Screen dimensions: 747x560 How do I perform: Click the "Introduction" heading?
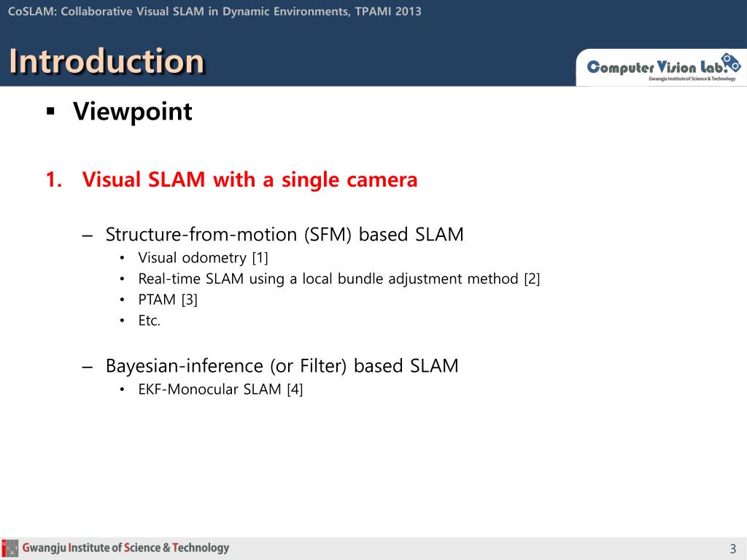coord(107,61)
